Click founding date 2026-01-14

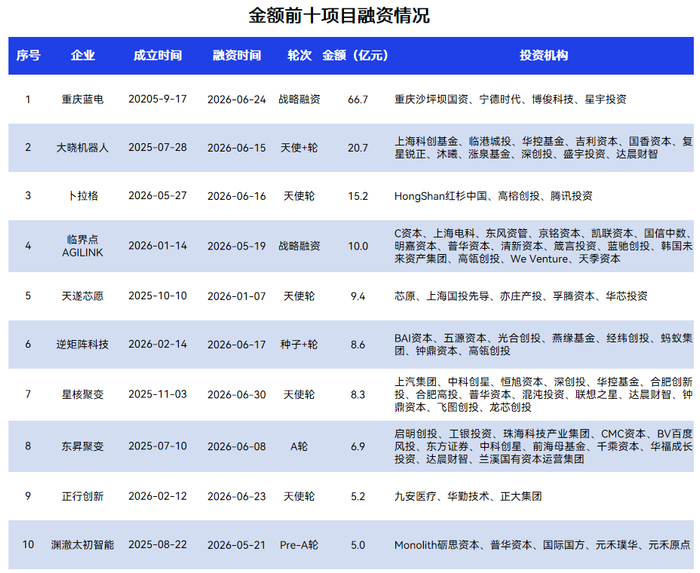pos(158,246)
